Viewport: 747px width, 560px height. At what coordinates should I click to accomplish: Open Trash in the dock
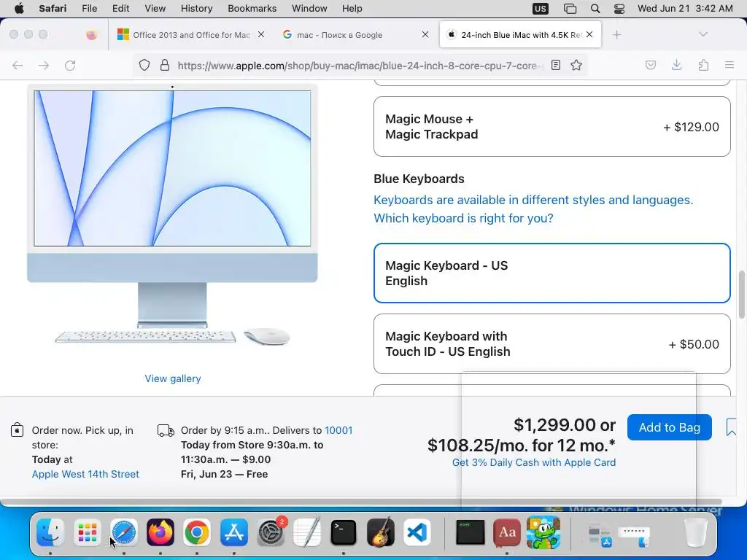[695, 532]
